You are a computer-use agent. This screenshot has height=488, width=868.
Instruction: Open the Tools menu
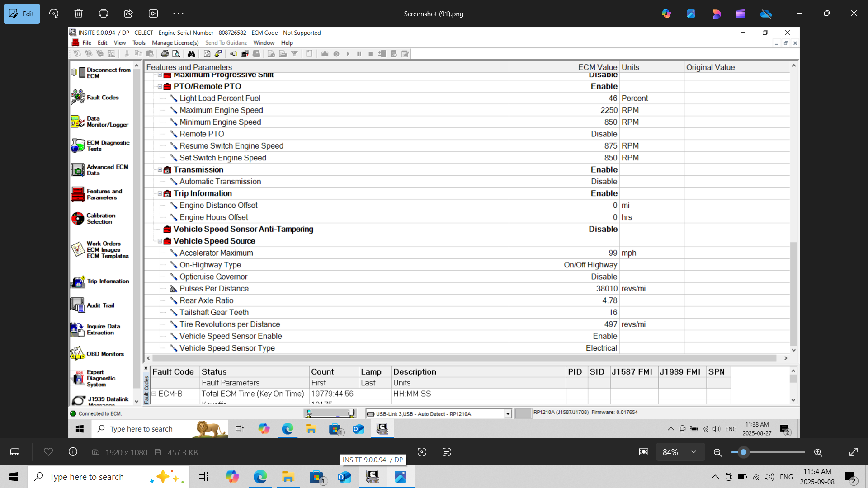click(x=139, y=43)
